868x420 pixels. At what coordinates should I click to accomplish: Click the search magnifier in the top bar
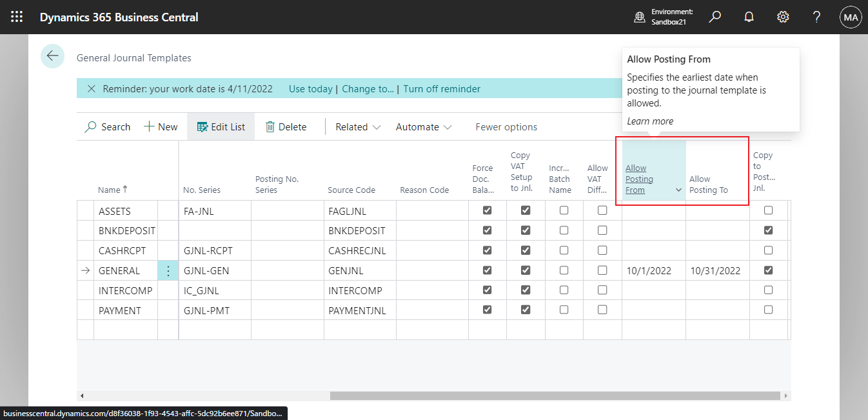pos(715,17)
